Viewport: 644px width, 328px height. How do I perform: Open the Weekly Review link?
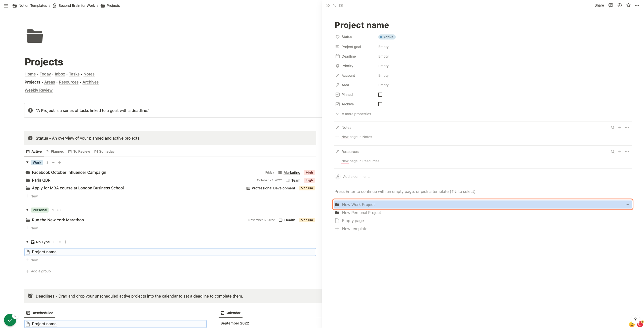tap(38, 90)
